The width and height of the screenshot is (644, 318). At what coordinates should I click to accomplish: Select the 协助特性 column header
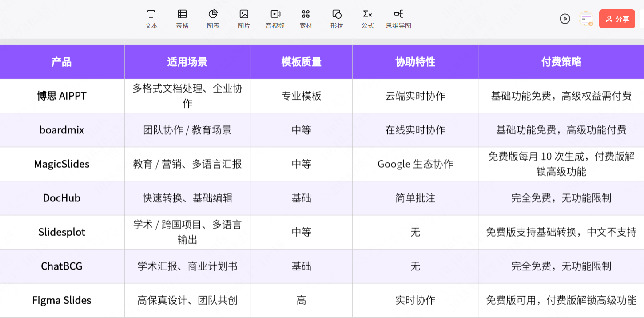[415, 62]
